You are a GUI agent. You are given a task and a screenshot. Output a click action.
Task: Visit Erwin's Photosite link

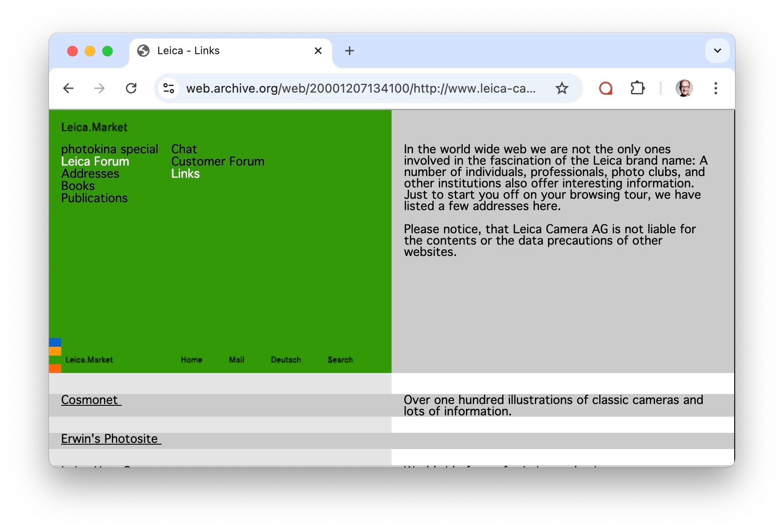(x=110, y=439)
